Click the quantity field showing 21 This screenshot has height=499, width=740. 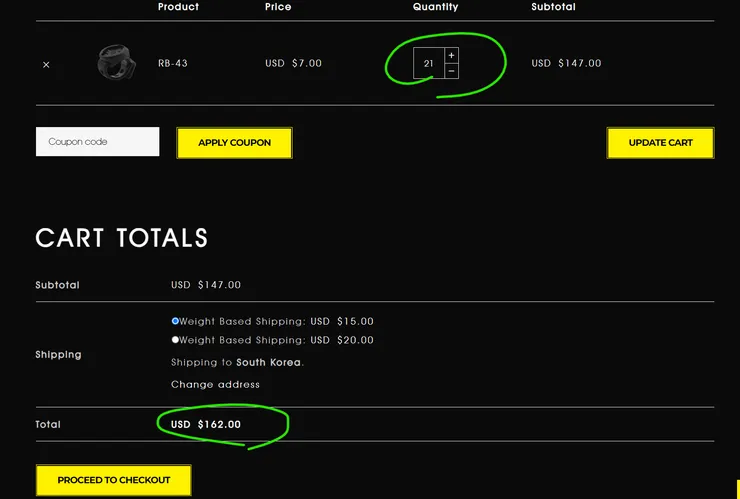(x=429, y=63)
